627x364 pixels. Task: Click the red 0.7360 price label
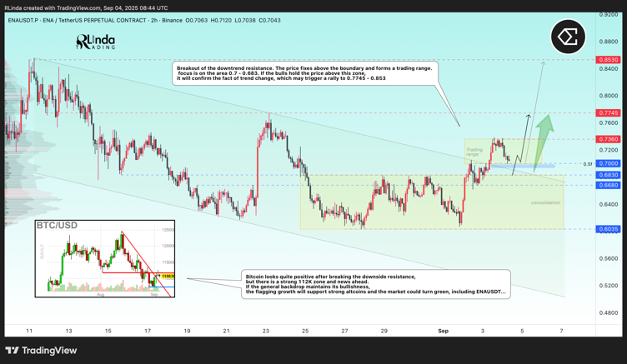608,139
